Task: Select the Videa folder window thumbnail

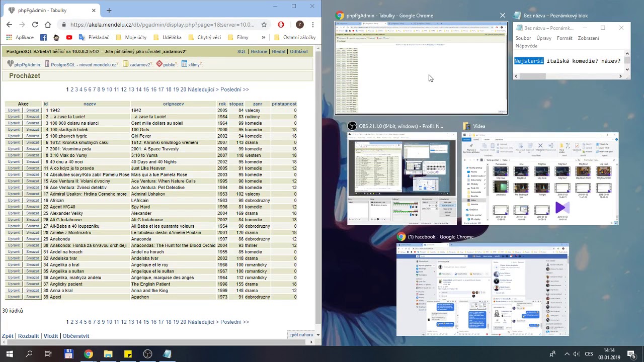Action: click(x=540, y=178)
